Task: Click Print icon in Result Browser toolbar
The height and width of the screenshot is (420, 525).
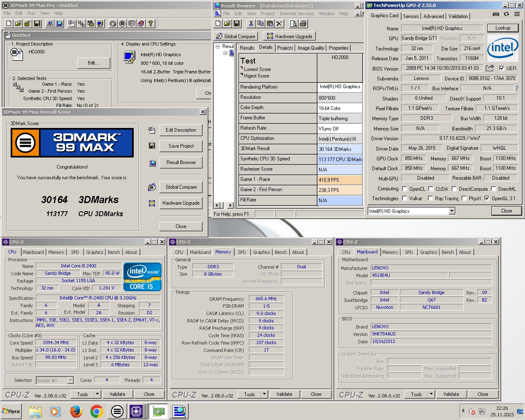Action: click(303, 23)
